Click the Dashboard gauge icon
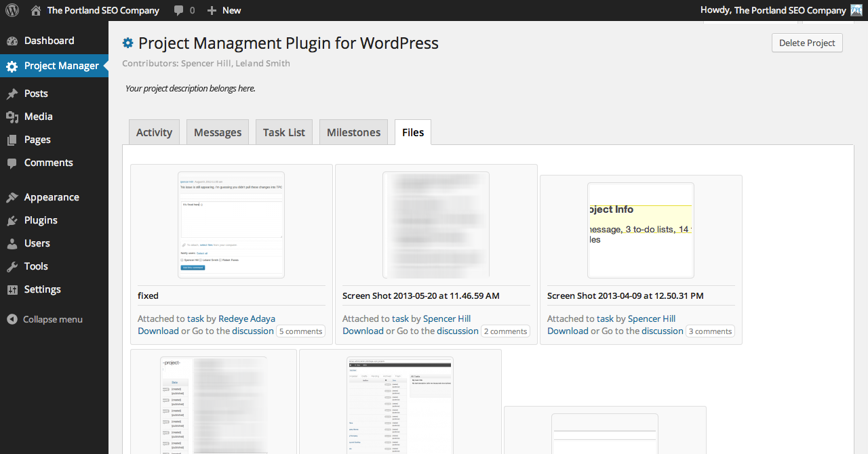Viewport: 868px width, 454px height. [12, 41]
